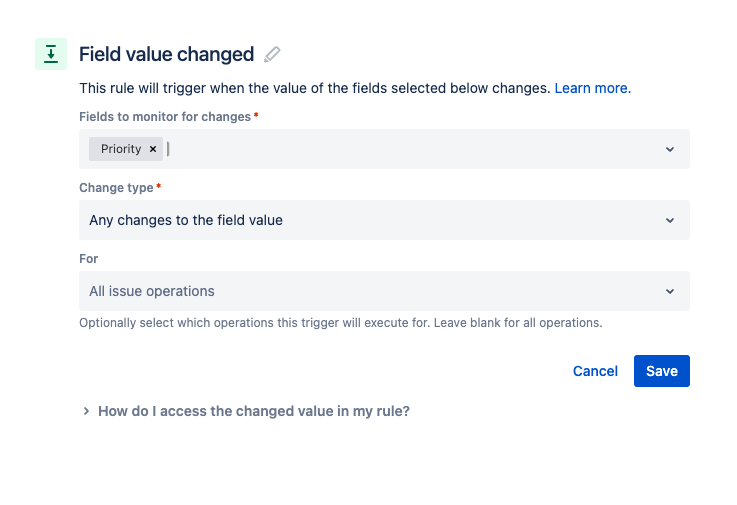This screenshot has height=505, width=737.
Task: Click the "Field value changed" title text
Action: tap(166, 54)
